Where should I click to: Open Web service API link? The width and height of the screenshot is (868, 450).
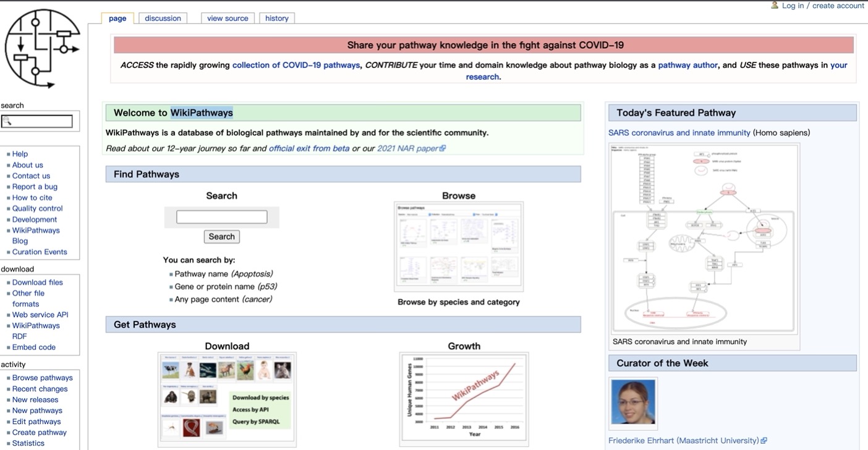pos(40,315)
